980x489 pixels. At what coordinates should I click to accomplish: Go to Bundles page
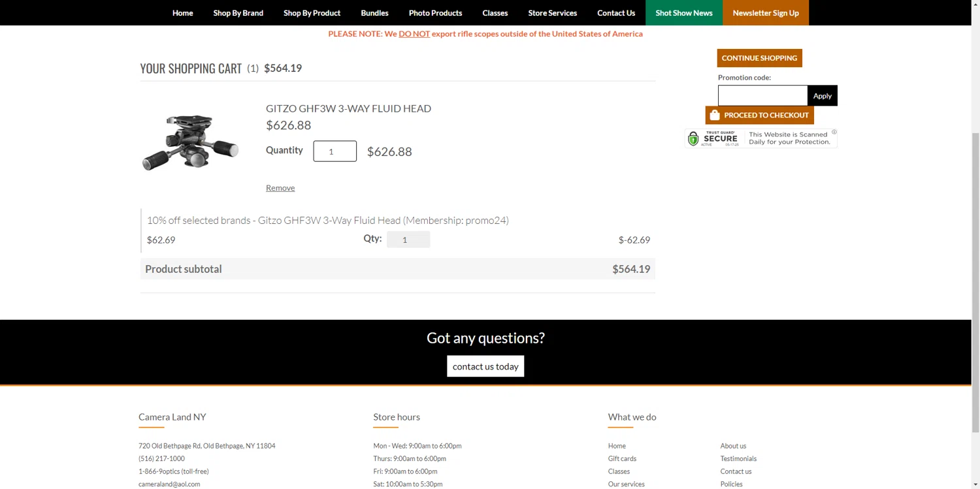tap(374, 12)
